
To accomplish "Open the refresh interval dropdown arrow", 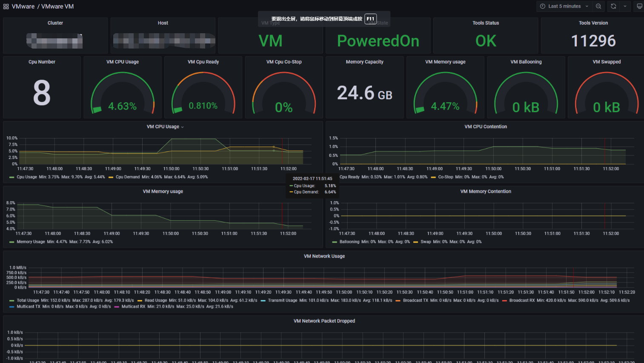I will click(x=625, y=6).
